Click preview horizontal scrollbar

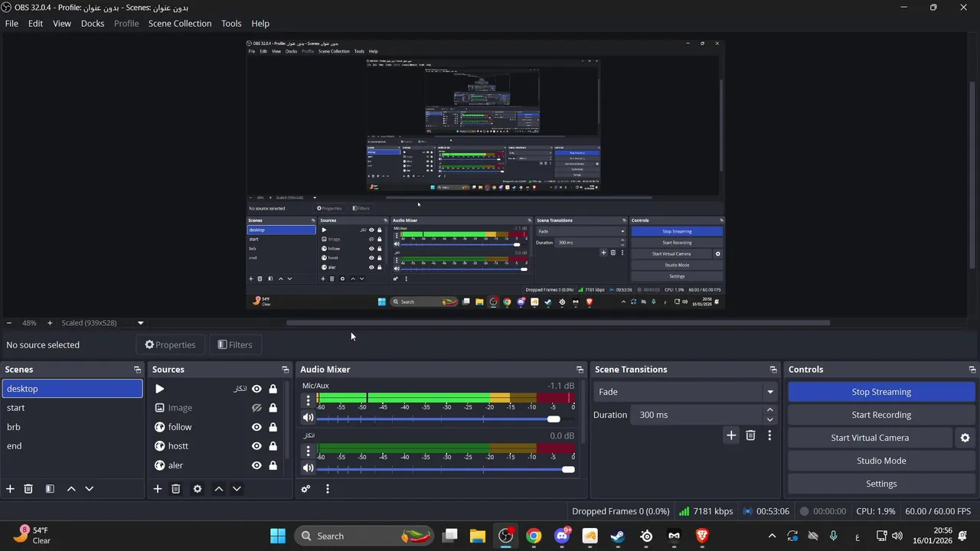(558, 323)
